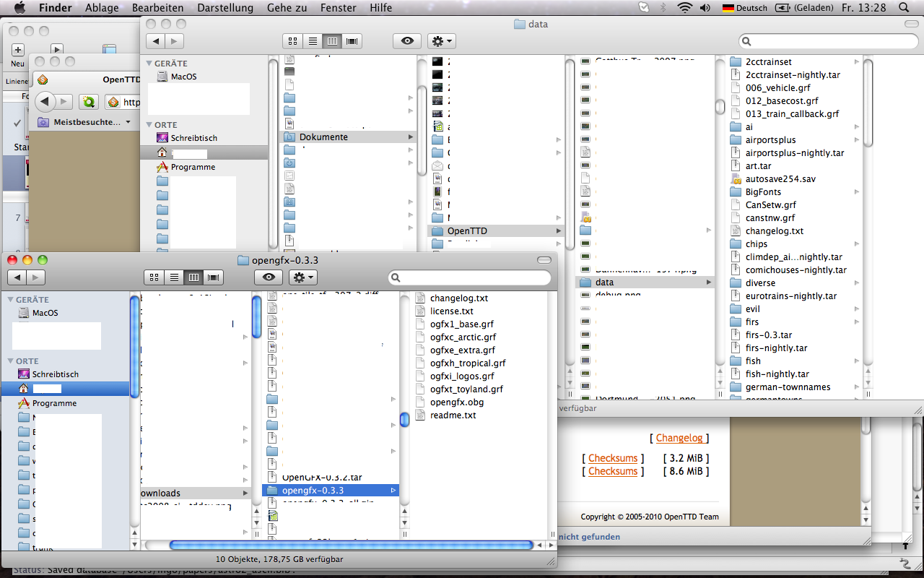Click the Dokumente folder in data window

(349, 137)
